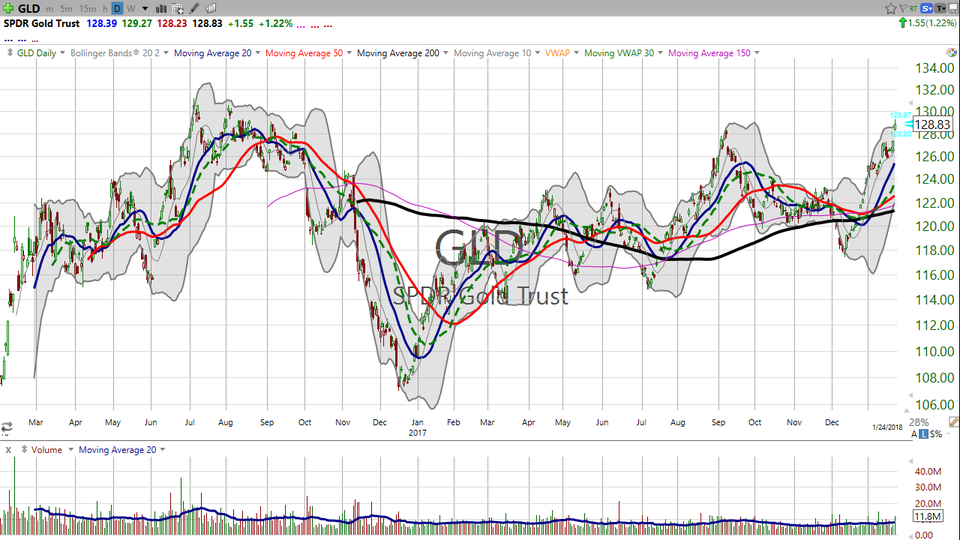Toggle the RT real-time indicator
The width and height of the screenshot is (960, 540).
coord(913,9)
